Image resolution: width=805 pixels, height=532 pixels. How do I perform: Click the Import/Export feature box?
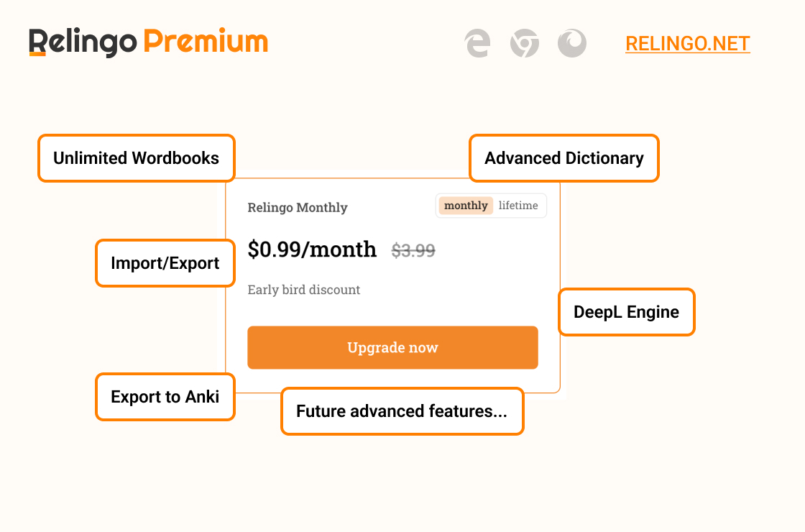[x=165, y=263]
